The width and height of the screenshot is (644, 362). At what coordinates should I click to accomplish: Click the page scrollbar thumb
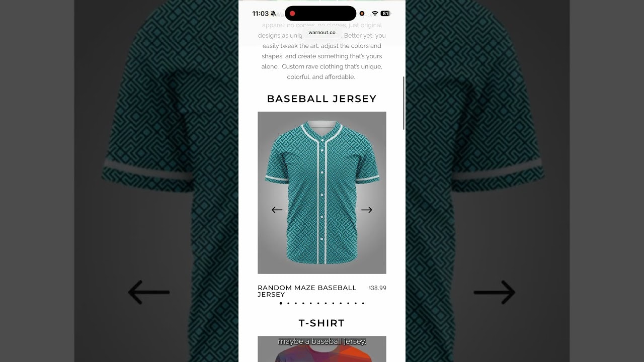click(x=404, y=103)
